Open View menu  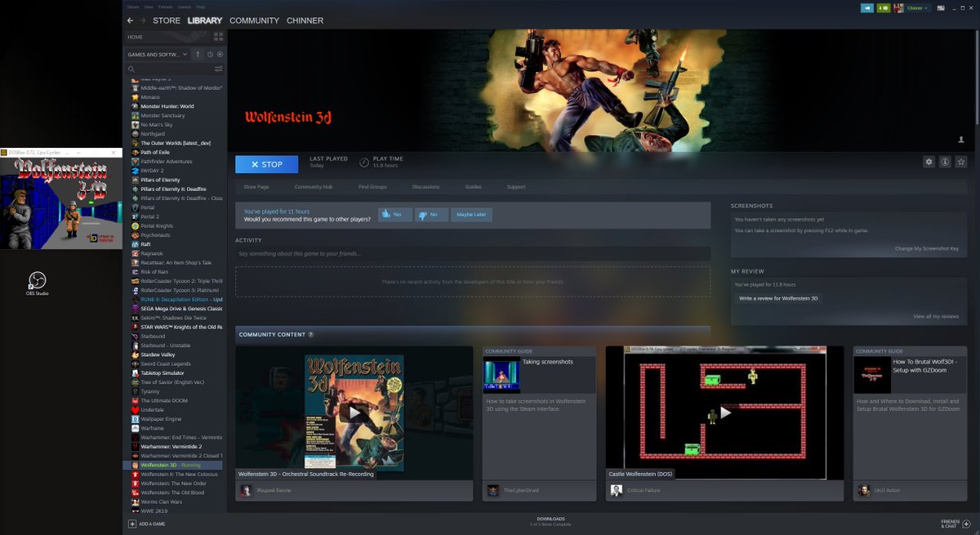point(149,7)
